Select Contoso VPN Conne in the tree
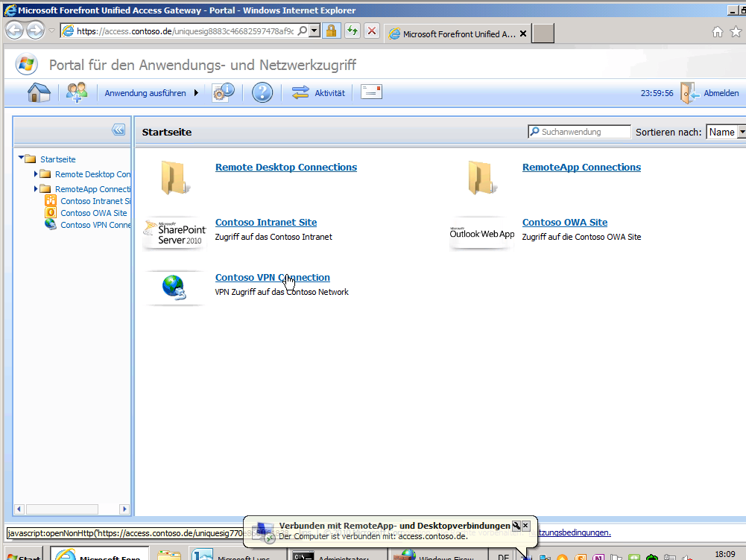 point(95,225)
